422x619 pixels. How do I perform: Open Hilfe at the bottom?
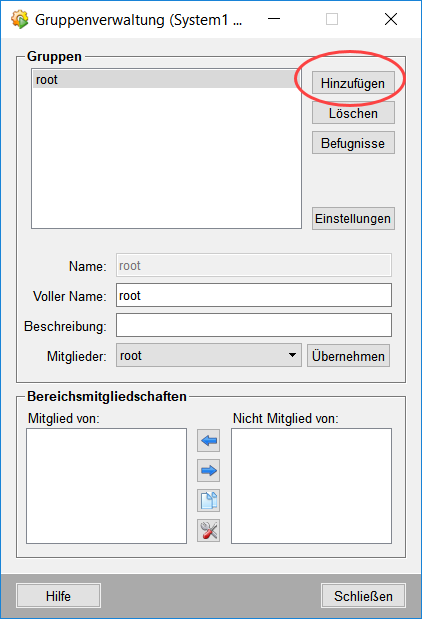click(x=58, y=595)
